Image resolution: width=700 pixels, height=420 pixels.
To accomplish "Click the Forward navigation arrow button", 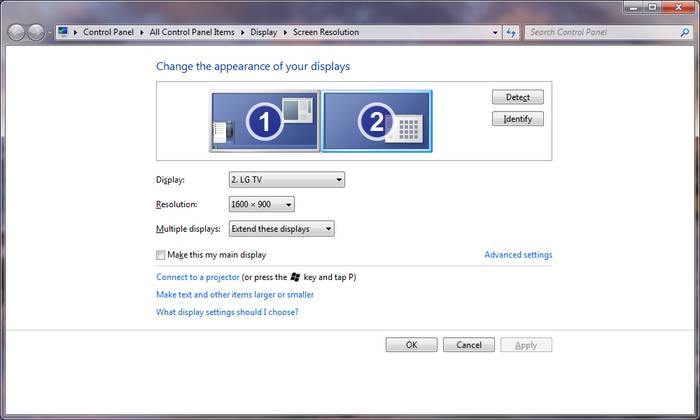I will pyautogui.click(x=37, y=32).
